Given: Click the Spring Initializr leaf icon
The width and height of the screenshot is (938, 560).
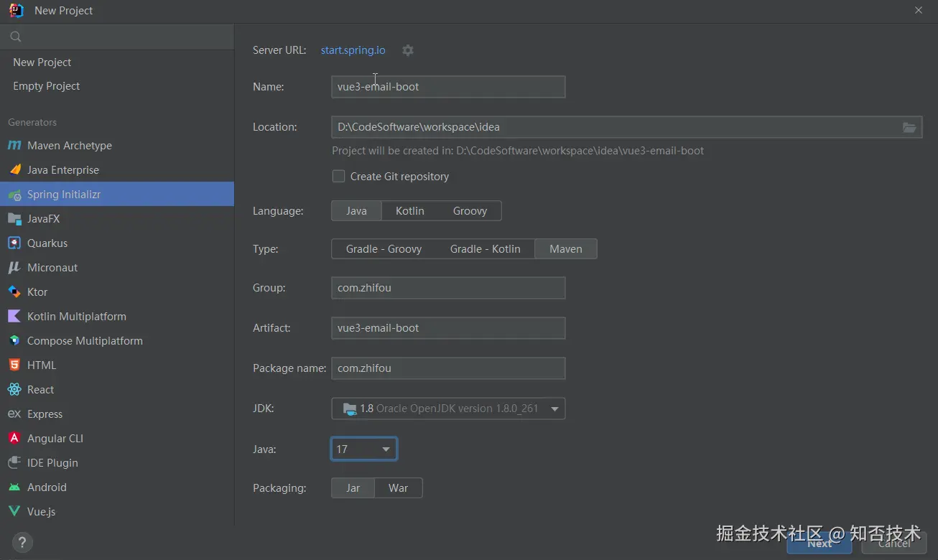Looking at the screenshot, I should [x=14, y=195].
